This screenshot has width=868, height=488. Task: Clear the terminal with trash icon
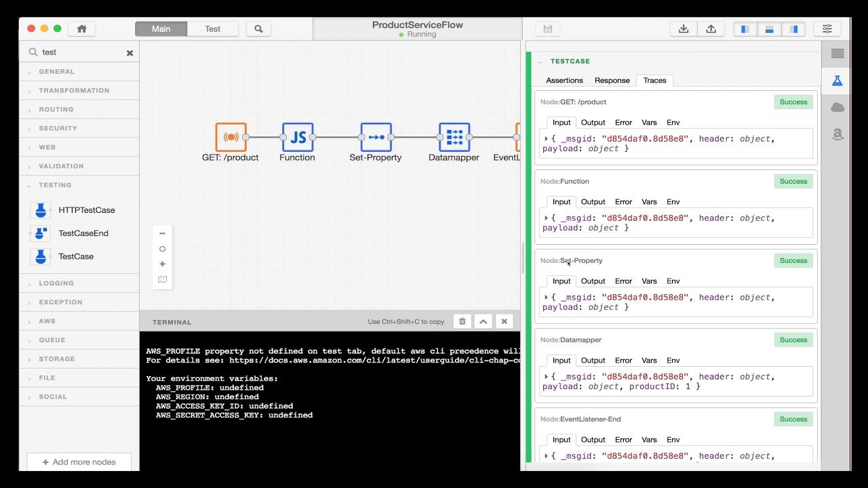pos(462,321)
